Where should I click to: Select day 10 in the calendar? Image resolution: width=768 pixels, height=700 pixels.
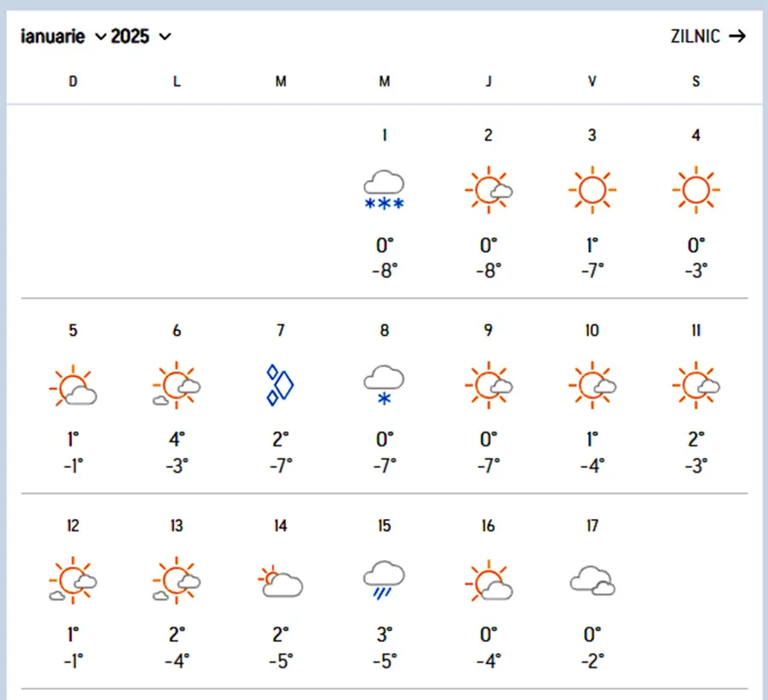click(x=592, y=331)
